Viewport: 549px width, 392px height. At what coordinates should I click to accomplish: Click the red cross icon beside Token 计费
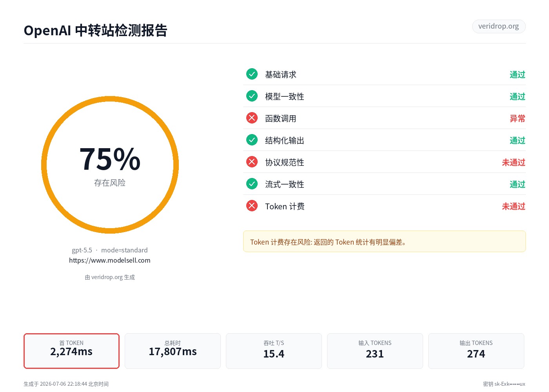(x=252, y=206)
